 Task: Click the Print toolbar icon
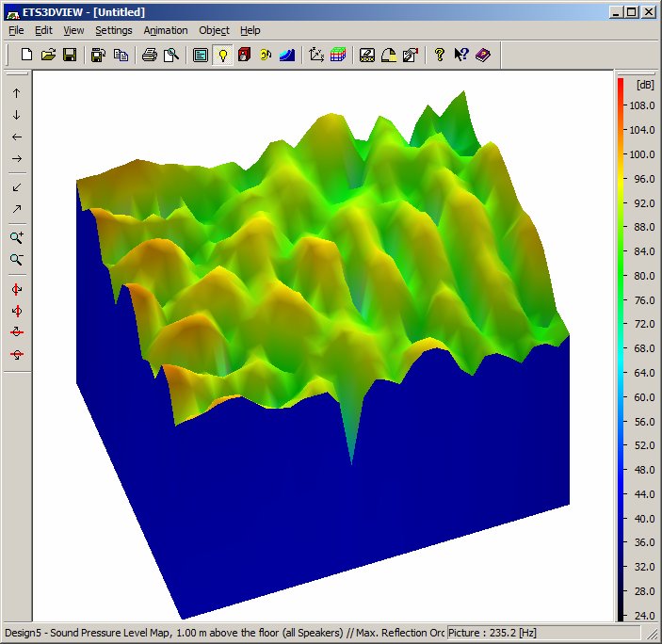[150, 55]
